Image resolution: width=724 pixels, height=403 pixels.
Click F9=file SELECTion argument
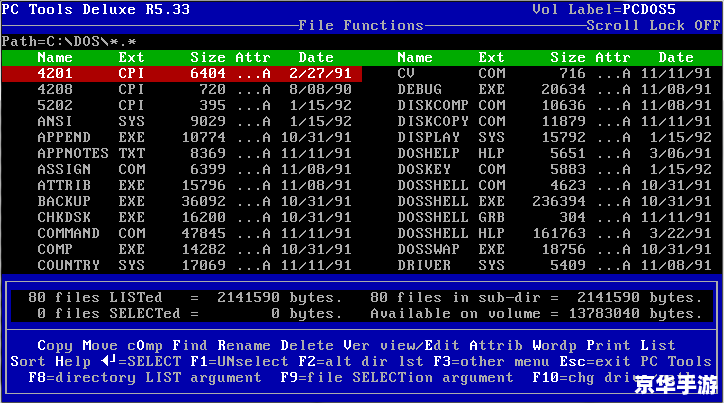(398, 378)
